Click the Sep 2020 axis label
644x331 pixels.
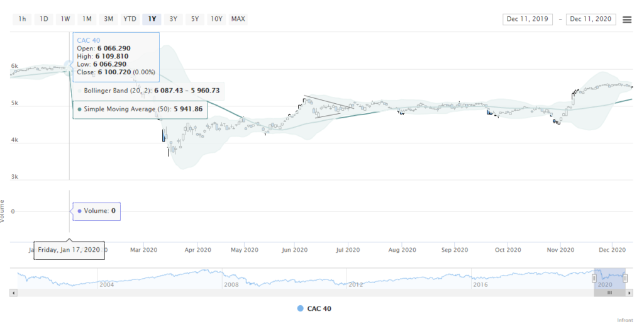455,250
